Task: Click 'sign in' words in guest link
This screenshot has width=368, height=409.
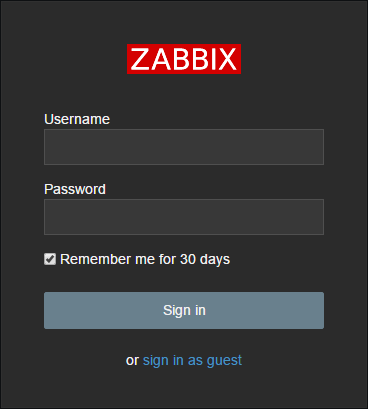Action: [x=163, y=361]
